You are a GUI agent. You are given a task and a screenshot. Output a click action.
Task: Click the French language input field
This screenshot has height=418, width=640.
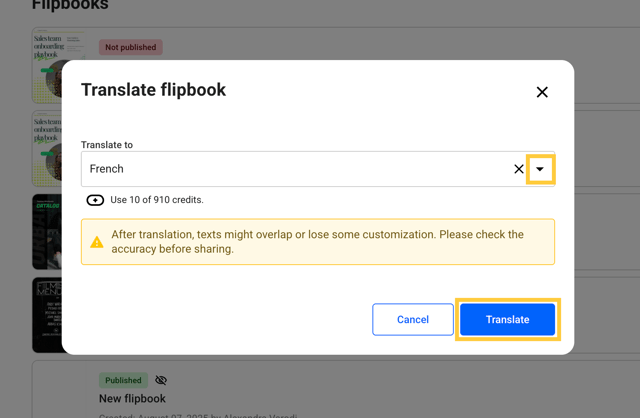295,169
